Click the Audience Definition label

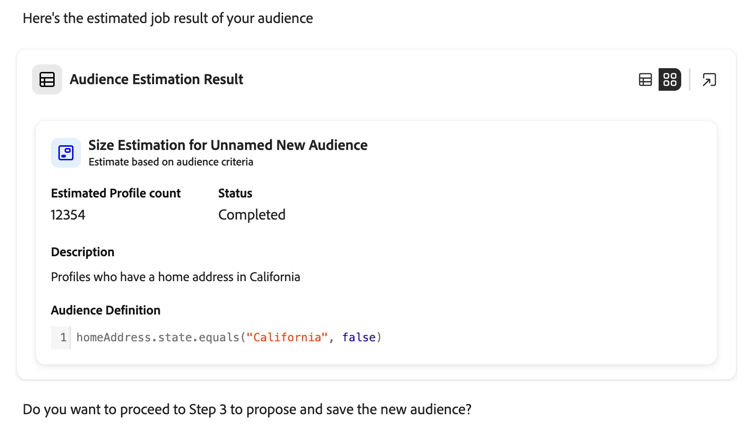click(x=106, y=310)
